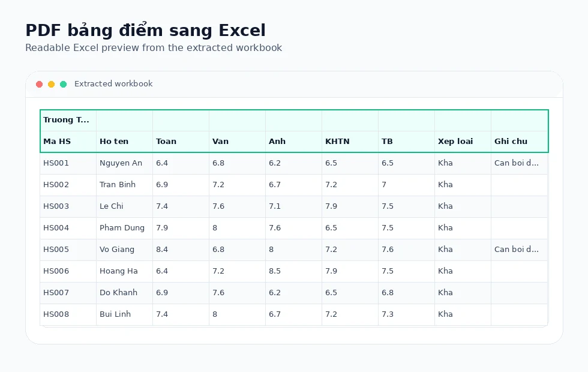Select the 'Xep loai' column header
The image size is (588, 372).
click(463, 142)
